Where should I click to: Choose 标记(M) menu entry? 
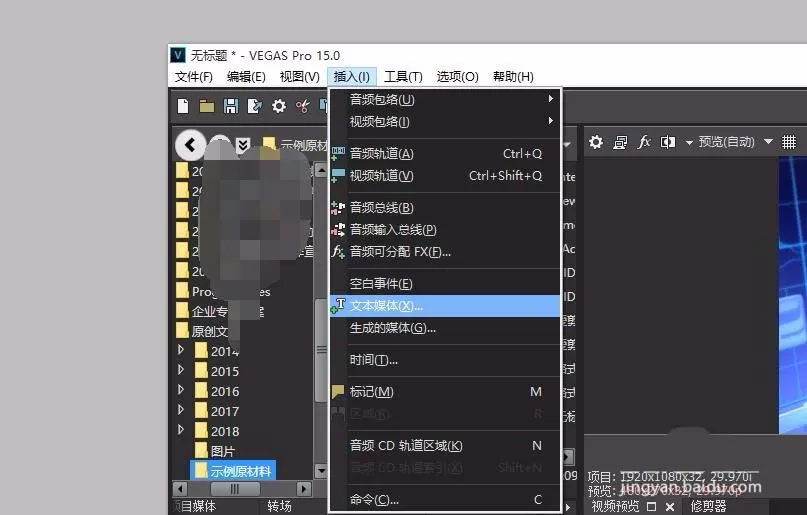tap(445, 392)
